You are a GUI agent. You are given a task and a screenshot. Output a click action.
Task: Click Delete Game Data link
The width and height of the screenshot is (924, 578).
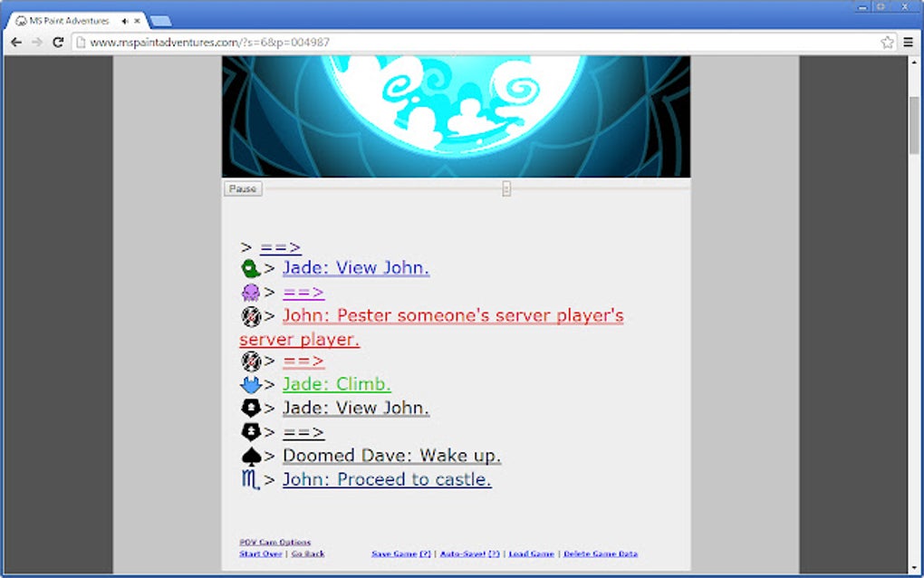coord(601,554)
